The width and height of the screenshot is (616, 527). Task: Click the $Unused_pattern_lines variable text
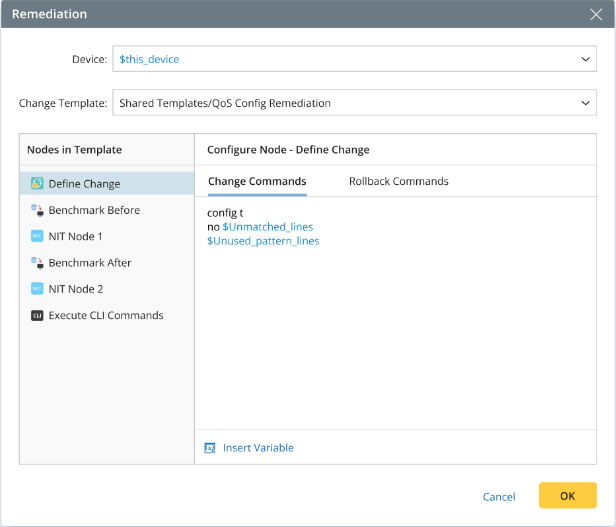tap(263, 241)
